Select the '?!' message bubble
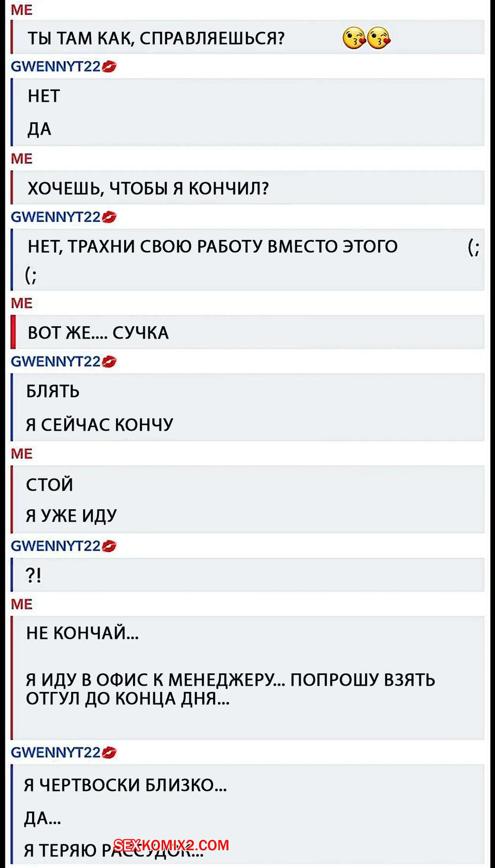 click(x=248, y=575)
